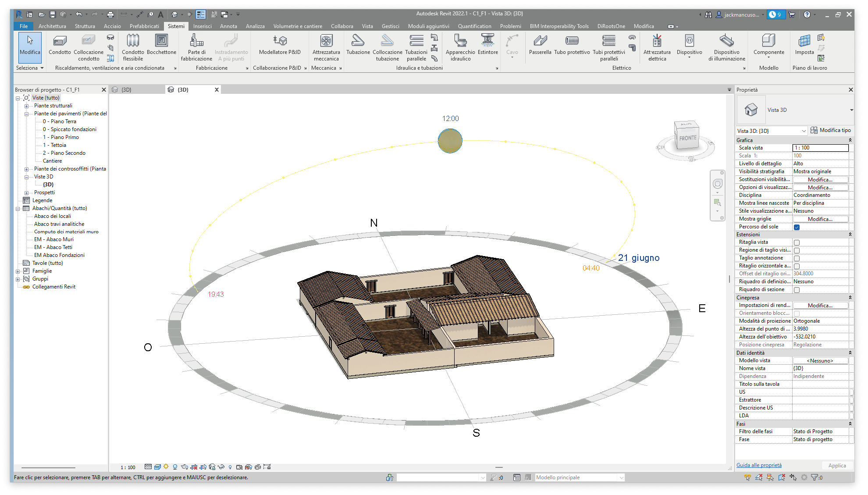
Task: Select the Estintore sprinkler tool
Action: click(487, 46)
